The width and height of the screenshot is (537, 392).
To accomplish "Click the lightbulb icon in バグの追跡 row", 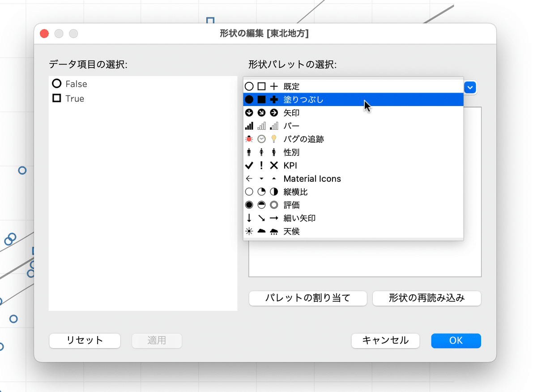I will point(274,139).
